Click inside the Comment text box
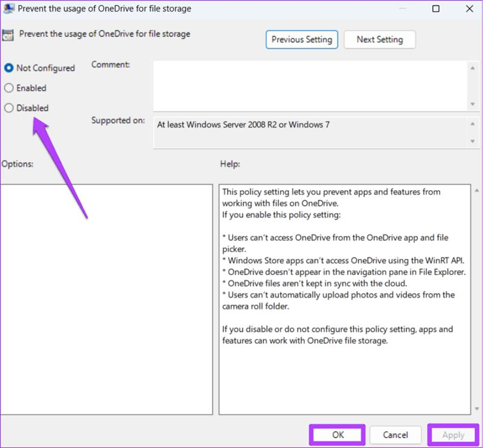This screenshot has height=448, width=483. (310, 86)
